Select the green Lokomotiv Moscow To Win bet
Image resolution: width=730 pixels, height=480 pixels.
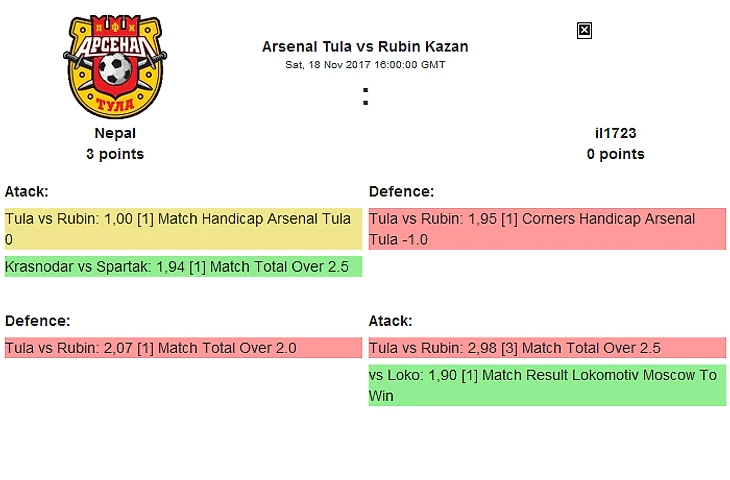[547, 385]
